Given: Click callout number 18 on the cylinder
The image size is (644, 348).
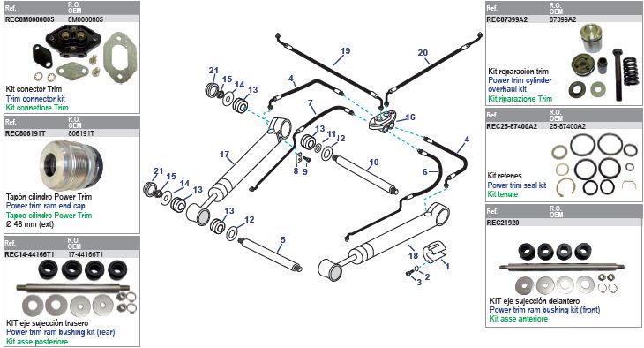Looking at the screenshot, I should point(413,256).
